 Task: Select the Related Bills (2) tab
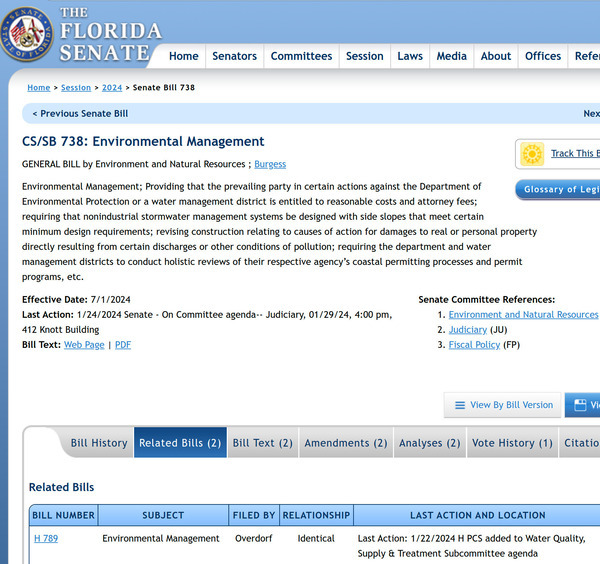tap(180, 443)
